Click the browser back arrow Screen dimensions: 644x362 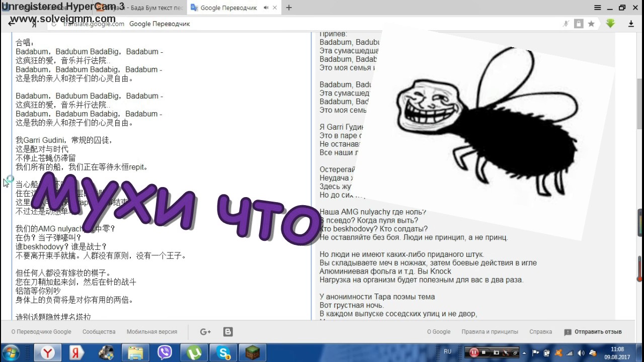pyautogui.click(x=12, y=24)
